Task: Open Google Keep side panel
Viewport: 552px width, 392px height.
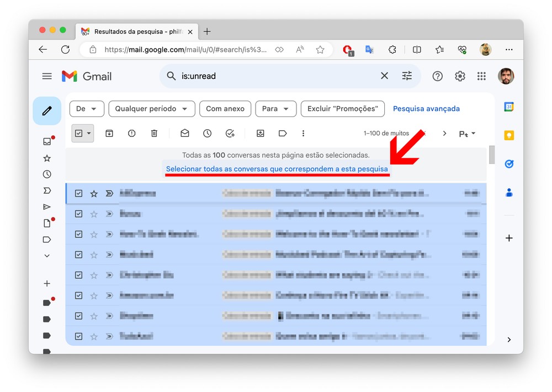Action: pos(509,135)
